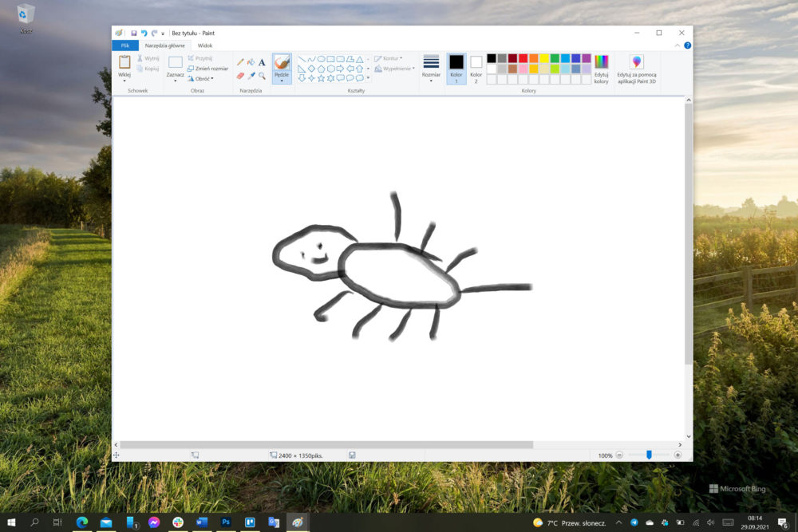This screenshot has height=532, width=798.
Task: Choose the Diamond shape
Action: tap(311, 69)
